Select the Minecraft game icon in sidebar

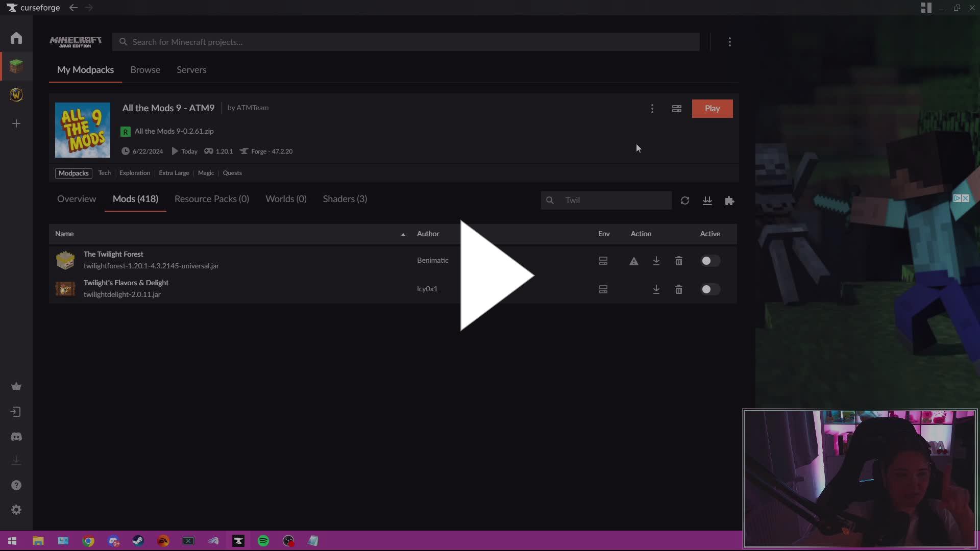(16, 66)
